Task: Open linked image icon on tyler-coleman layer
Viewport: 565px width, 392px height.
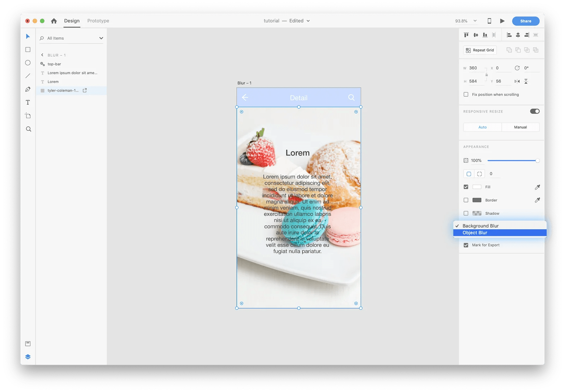Action: click(85, 90)
